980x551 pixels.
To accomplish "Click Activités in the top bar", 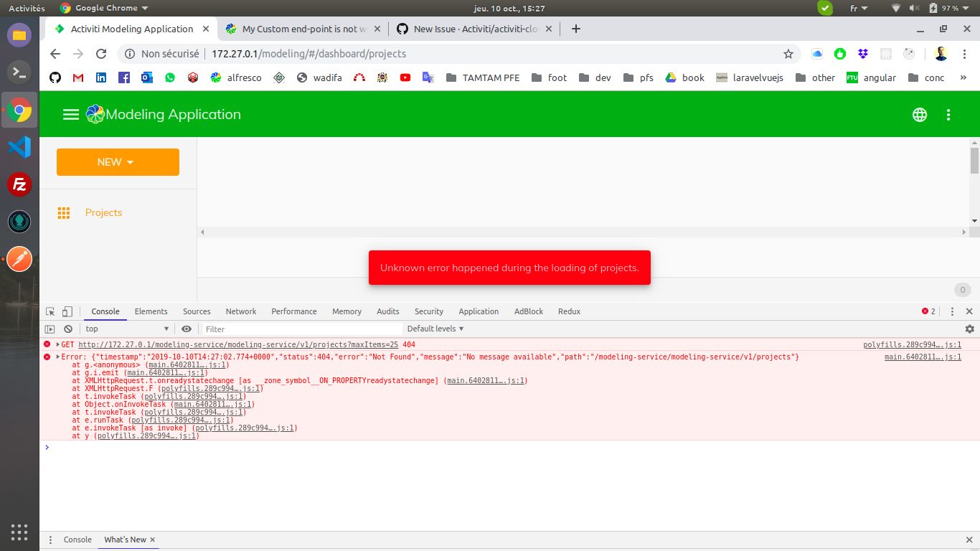I will pyautogui.click(x=27, y=9).
